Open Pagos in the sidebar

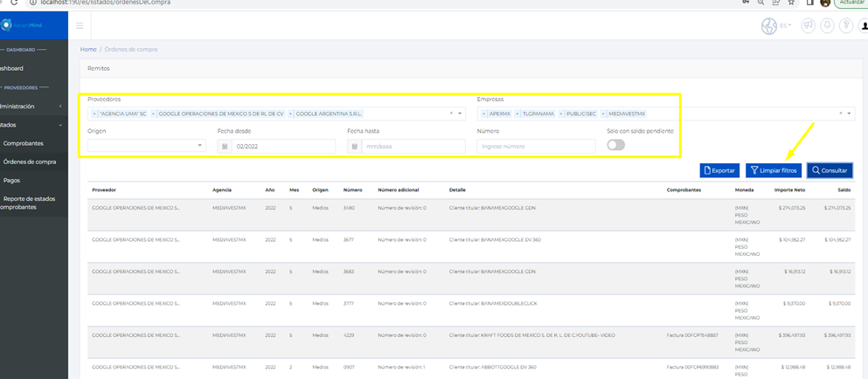coord(12,181)
